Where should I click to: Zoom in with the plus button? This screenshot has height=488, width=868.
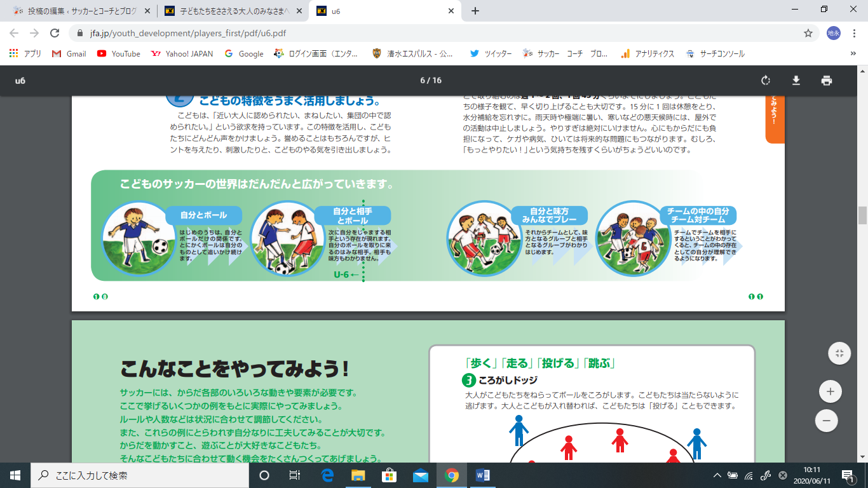click(x=830, y=392)
